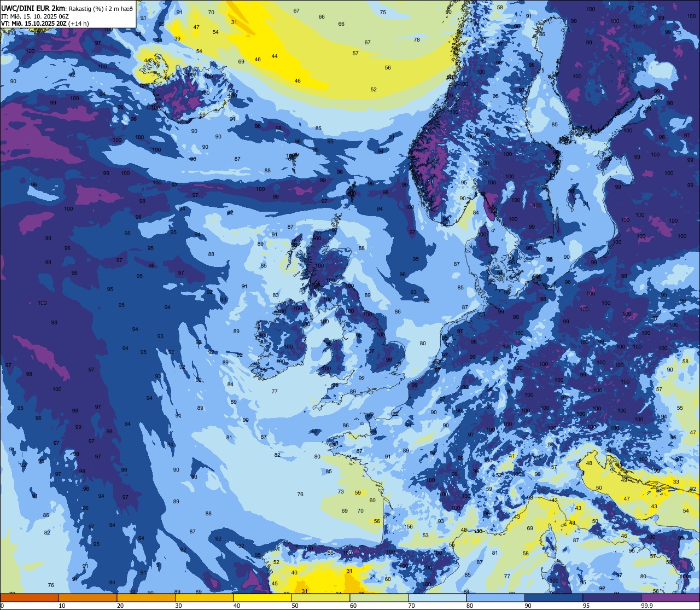Click the "VT: Mið. 15.10.2025 20Z (+14 h)" line
Image resolution: width=700 pixels, height=610 pixels.
[x=45, y=24]
